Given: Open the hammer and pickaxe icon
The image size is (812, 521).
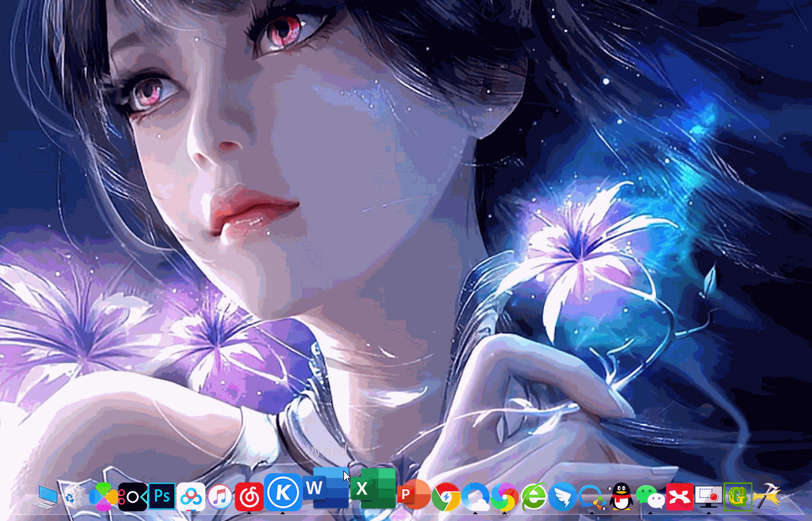Looking at the screenshot, I should (767, 497).
